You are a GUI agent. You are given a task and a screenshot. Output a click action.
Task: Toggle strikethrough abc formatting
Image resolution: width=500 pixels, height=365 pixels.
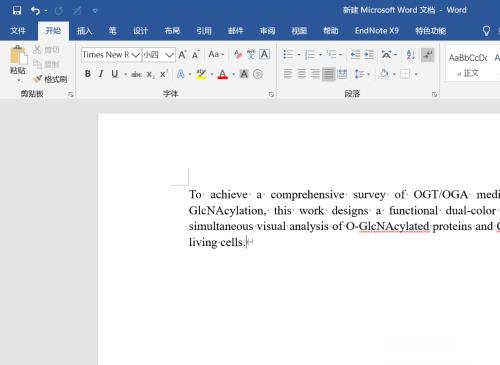pyautogui.click(x=137, y=74)
